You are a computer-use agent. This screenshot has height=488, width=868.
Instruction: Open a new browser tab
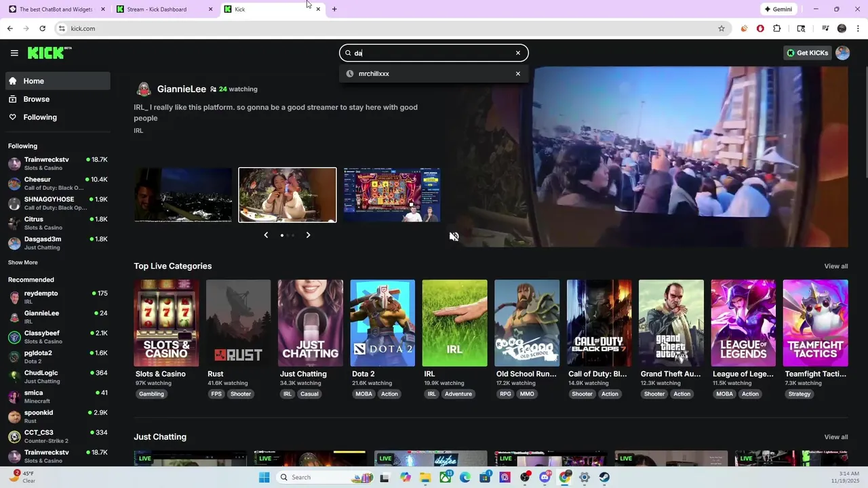click(x=334, y=9)
